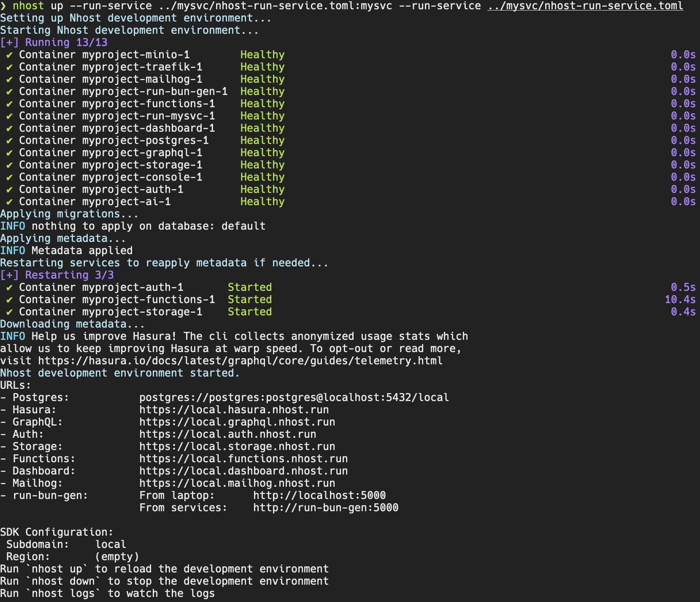Click the checkmark beside myproject-ai-1 container

(x=9, y=202)
